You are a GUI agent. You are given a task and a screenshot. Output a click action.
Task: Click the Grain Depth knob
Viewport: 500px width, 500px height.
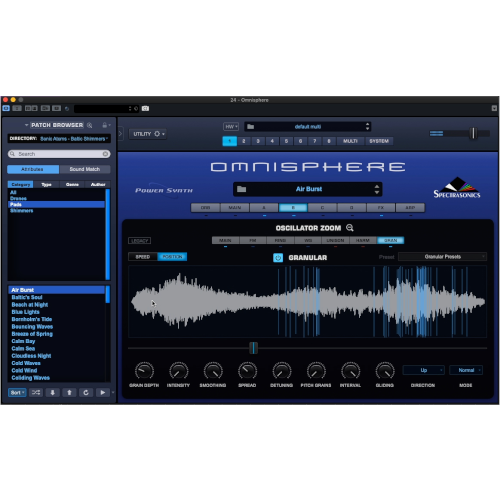coord(144,371)
